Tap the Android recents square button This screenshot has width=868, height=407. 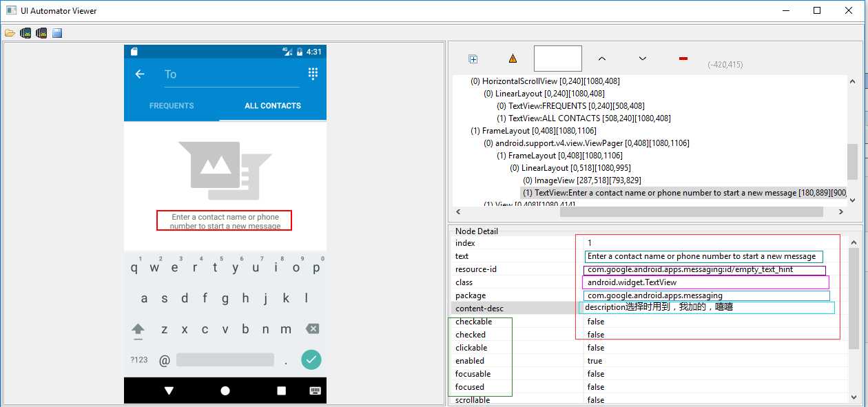coord(281,390)
